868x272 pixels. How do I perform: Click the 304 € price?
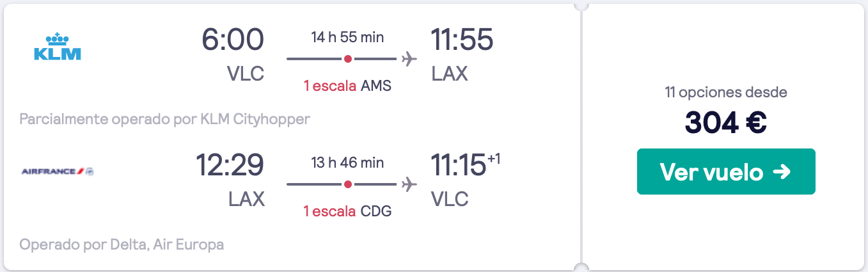click(726, 123)
